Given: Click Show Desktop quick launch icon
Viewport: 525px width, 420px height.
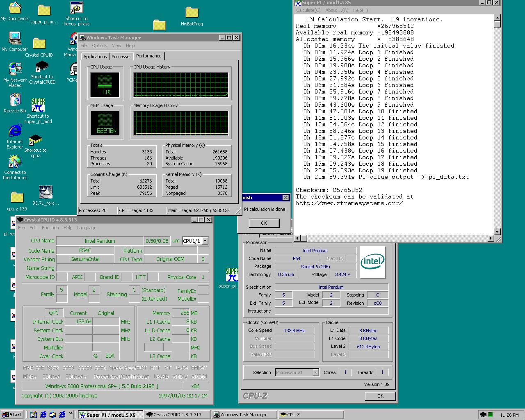Looking at the screenshot, I should tap(33, 415).
